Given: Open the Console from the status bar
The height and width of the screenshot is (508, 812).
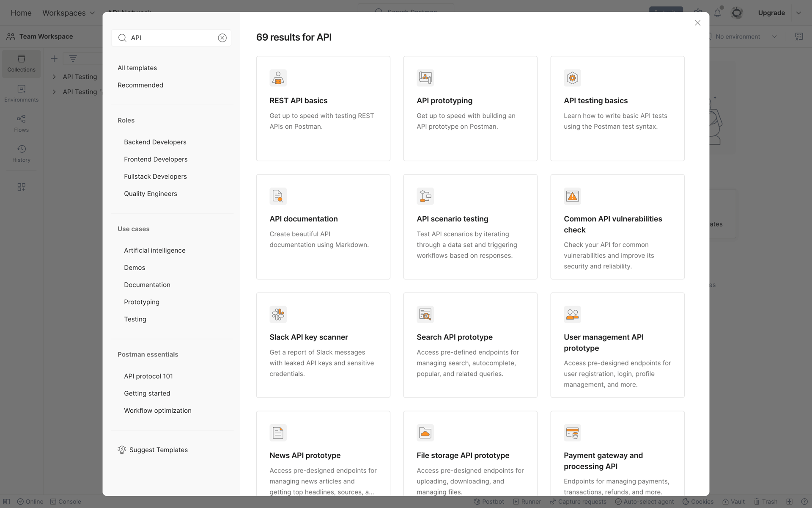Looking at the screenshot, I should (x=66, y=502).
